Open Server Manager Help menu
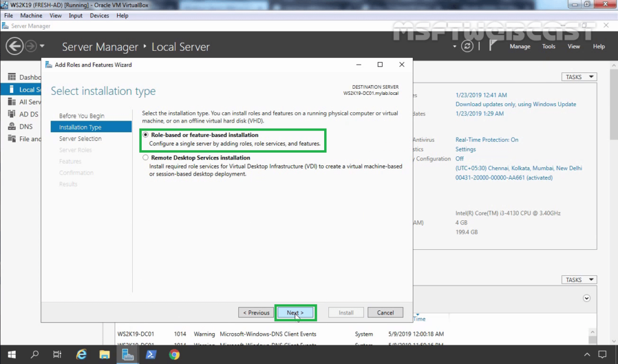Image resolution: width=618 pixels, height=364 pixels. click(599, 46)
